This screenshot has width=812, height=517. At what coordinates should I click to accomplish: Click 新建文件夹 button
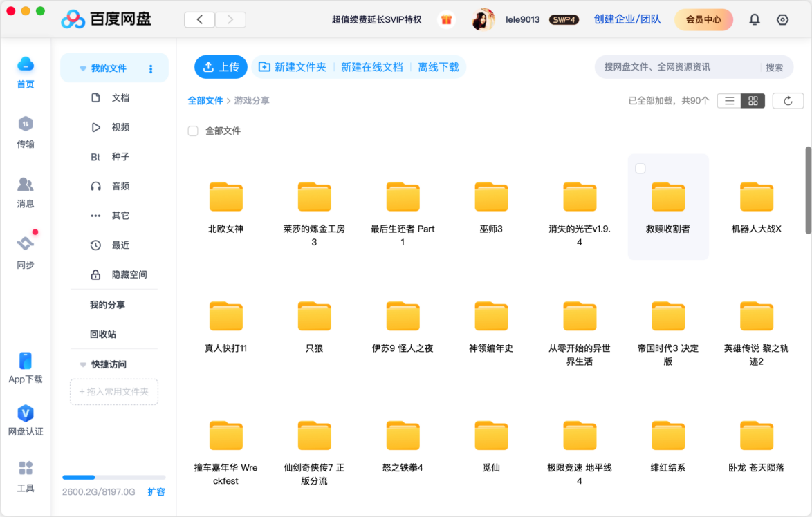coord(293,67)
